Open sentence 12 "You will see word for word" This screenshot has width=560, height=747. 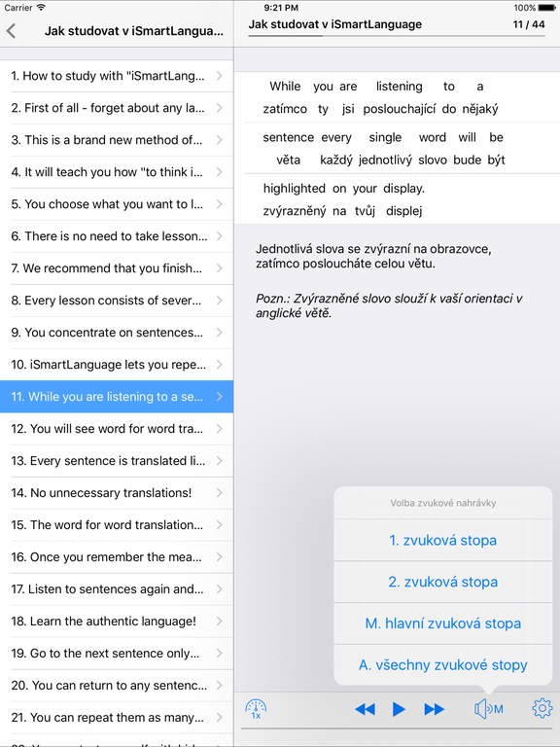click(117, 429)
